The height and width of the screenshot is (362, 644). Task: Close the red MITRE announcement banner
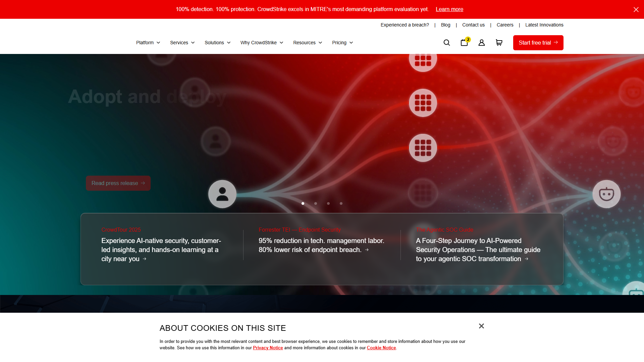[636, 9]
